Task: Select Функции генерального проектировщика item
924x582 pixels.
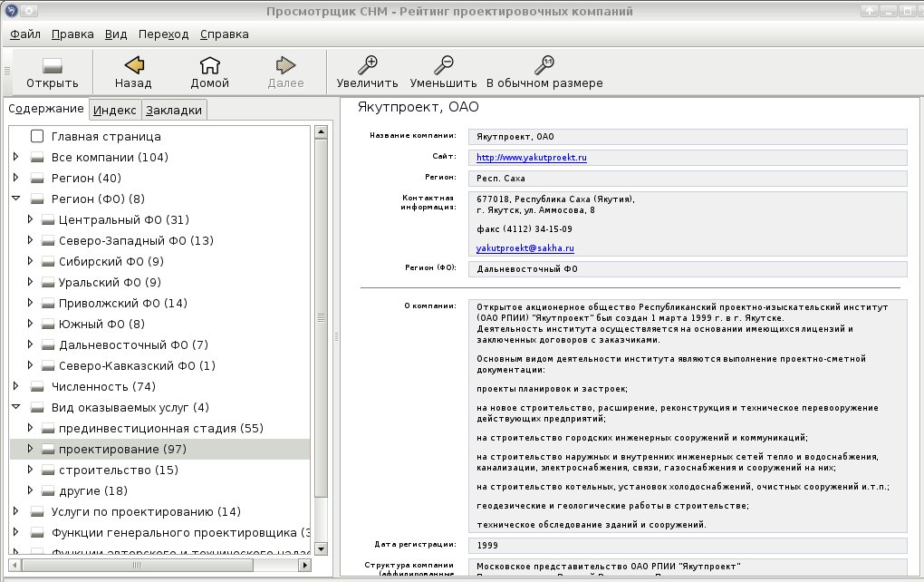Action: point(180,533)
